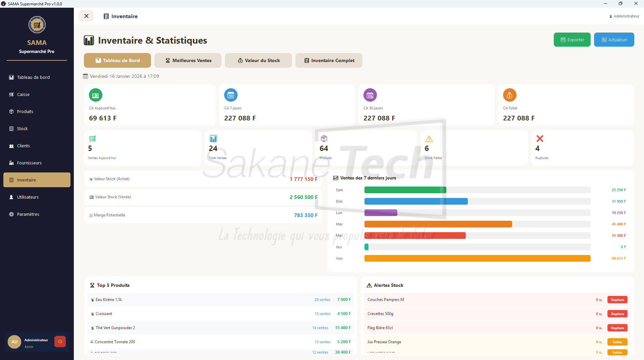Click the red logout power button
Image resolution: width=644 pixels, height=360 pixels.
pos(60,342)
